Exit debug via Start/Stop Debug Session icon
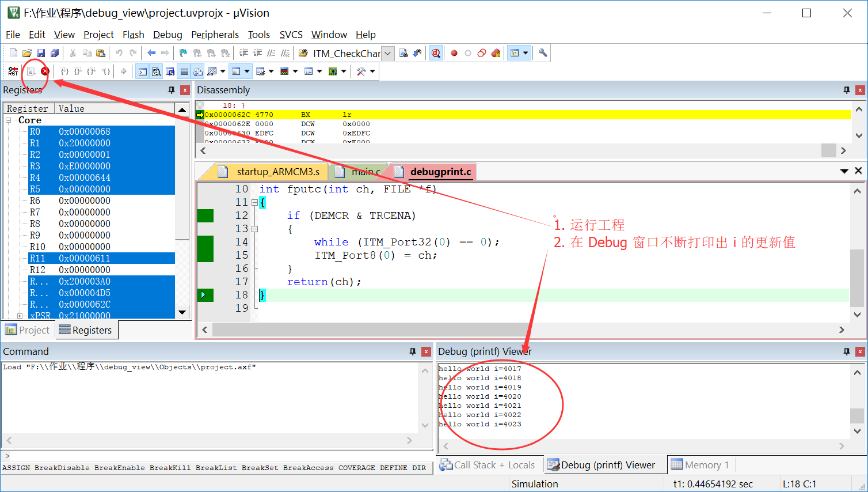The height and width of the screenshot is (492, 868). [436, 52]
